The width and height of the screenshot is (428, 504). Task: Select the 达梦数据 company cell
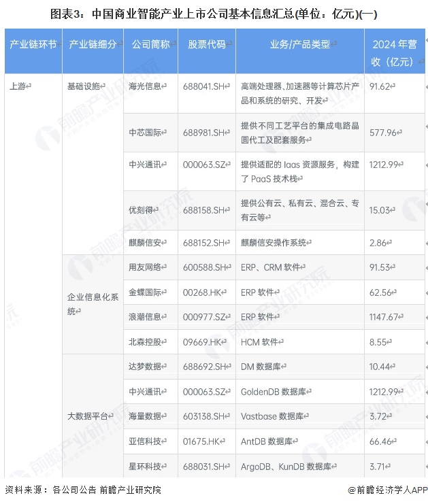click(x=144, y=366)
